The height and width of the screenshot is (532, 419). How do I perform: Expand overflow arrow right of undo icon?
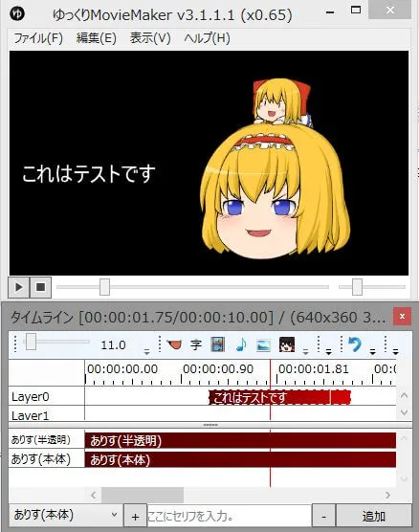372,352
